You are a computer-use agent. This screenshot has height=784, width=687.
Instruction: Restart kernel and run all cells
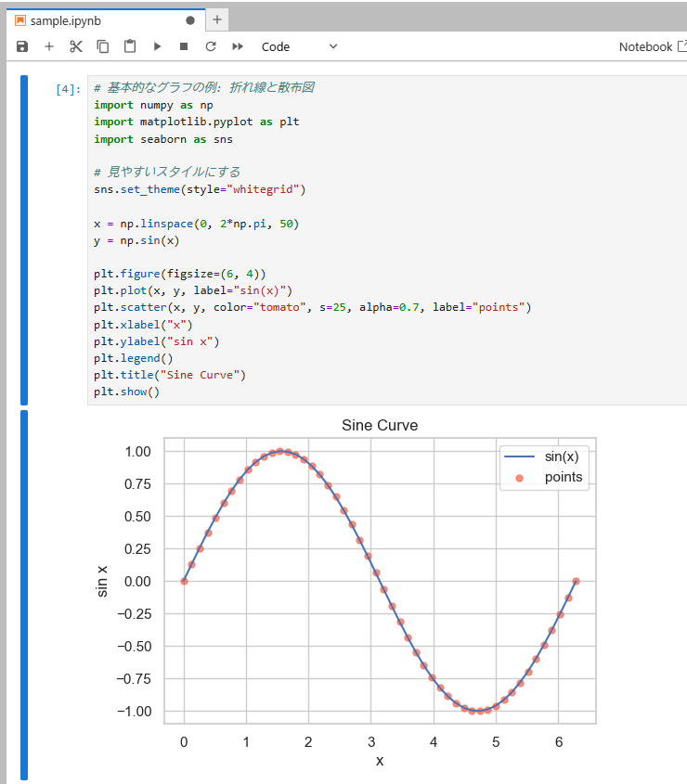coord(238,46)
